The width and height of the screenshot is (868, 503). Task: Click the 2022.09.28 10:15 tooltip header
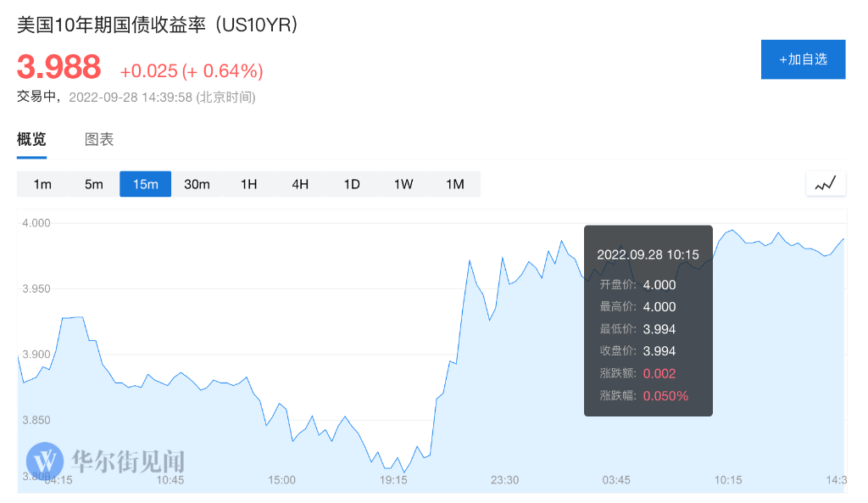coord(648,254)
